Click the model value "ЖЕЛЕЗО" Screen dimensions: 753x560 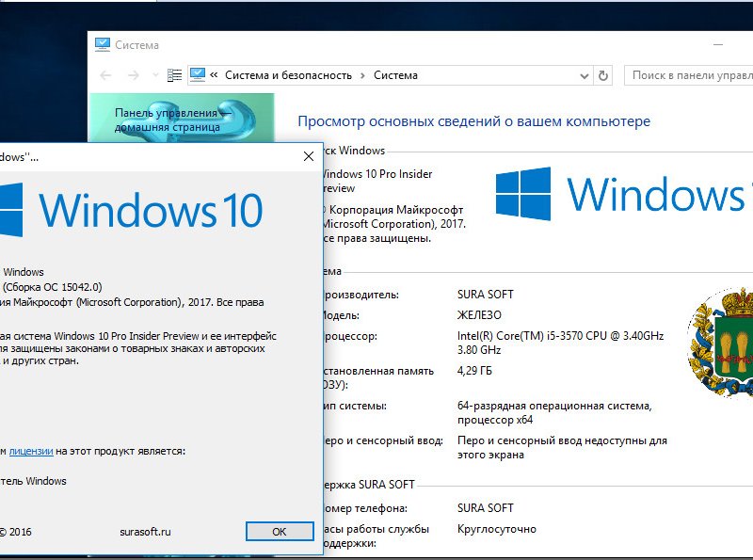coord(479,315)
